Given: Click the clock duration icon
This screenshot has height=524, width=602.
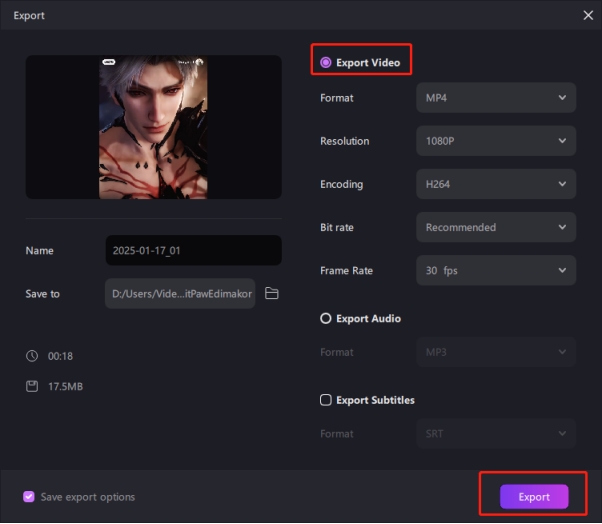Looking at the screenshot, I should click(x=32, y=356).
